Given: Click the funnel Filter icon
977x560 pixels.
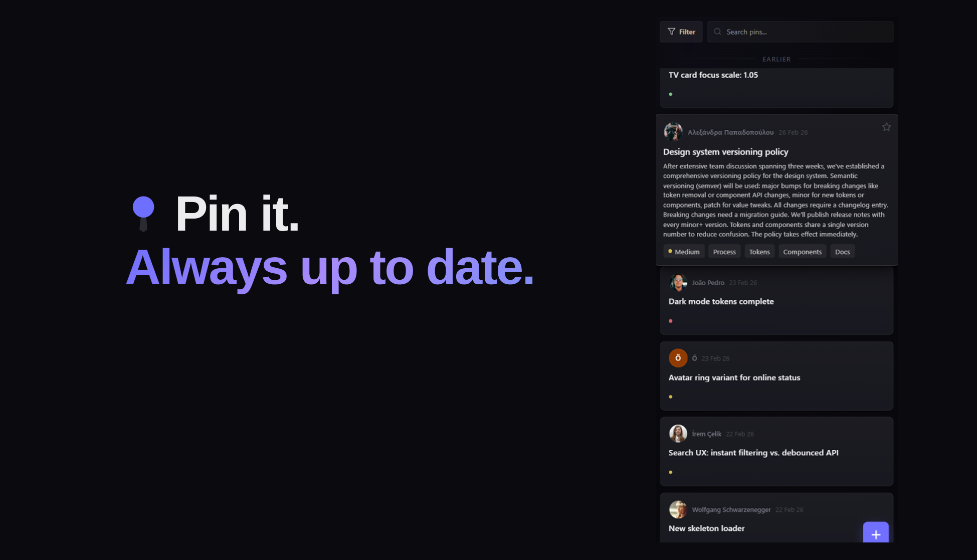Looking at the screenshot, I should pos(672,32).
